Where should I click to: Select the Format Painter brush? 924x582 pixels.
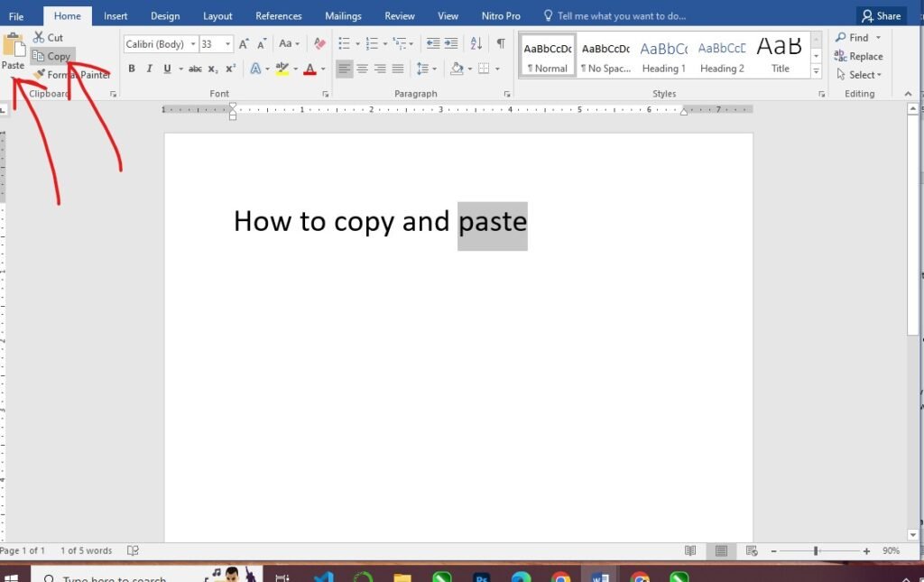[39, 75]
